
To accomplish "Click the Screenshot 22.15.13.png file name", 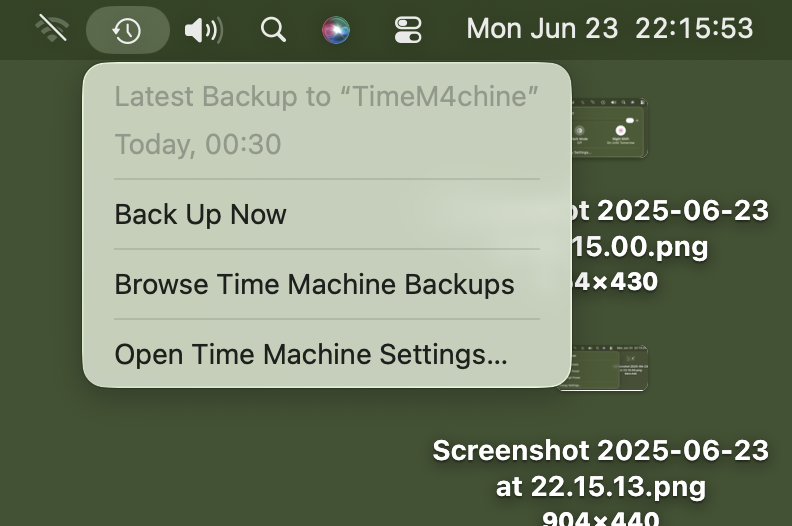I will [601, 468].
